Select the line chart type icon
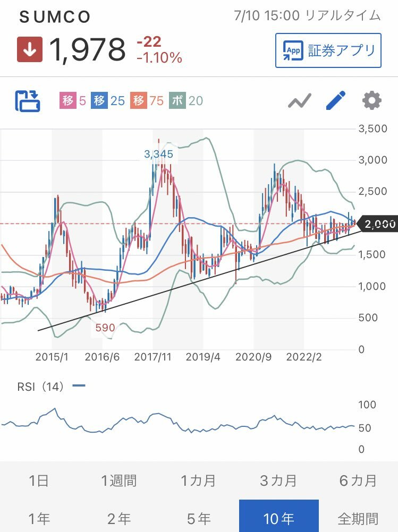The height and width of the screenshot is (532, 398). coord(300,101)
